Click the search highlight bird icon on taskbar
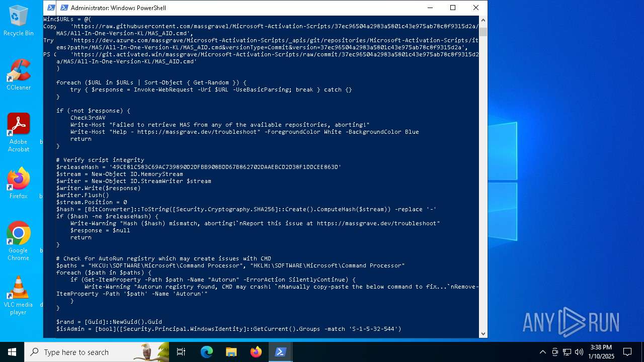 (x=151, y=352)
